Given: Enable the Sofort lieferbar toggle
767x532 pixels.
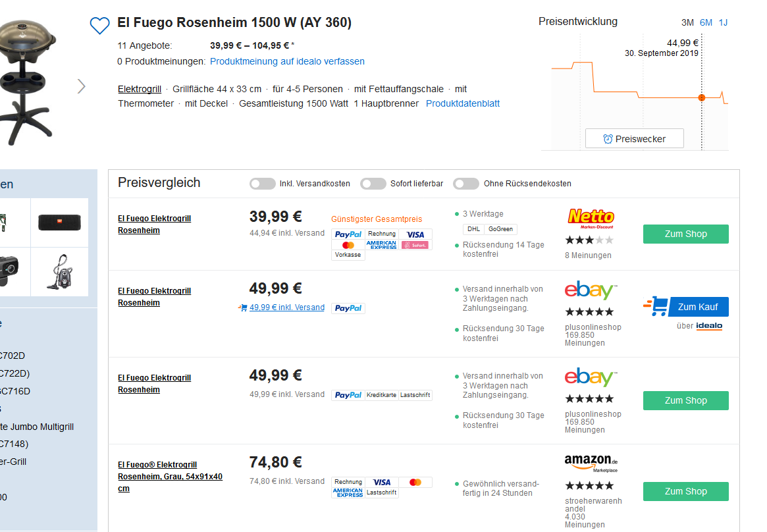Looking at the screenshot, I should click(x=373, y=184).
